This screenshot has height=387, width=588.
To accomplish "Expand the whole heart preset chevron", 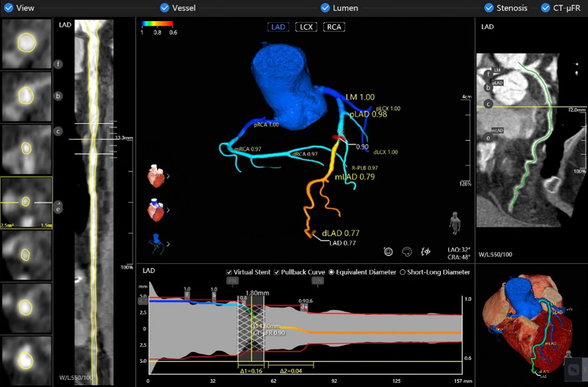I will (x=168, y=176).
